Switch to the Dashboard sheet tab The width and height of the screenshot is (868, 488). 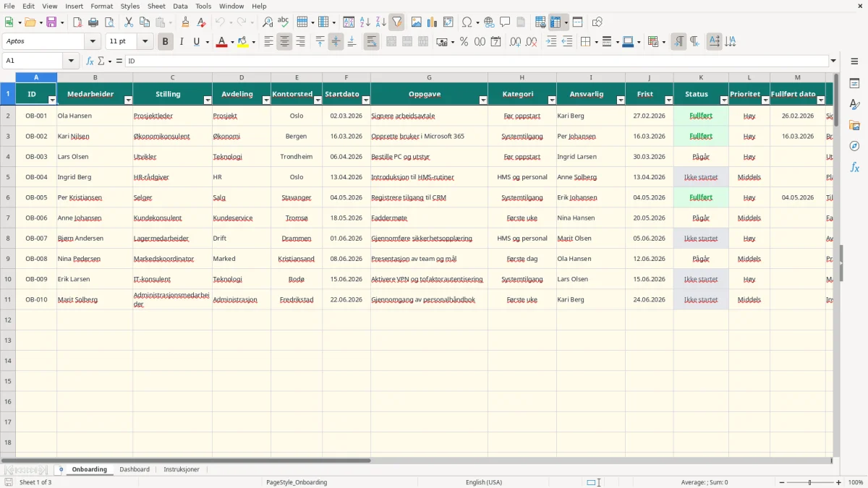[135, 469]
